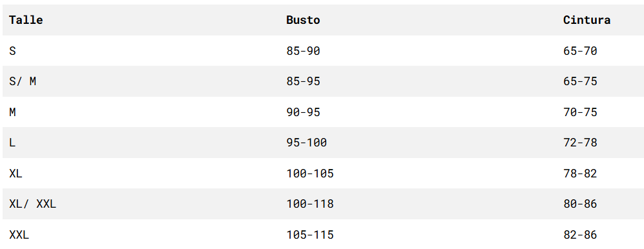Click bust value 105-115
644x249 pixels.
310,235
